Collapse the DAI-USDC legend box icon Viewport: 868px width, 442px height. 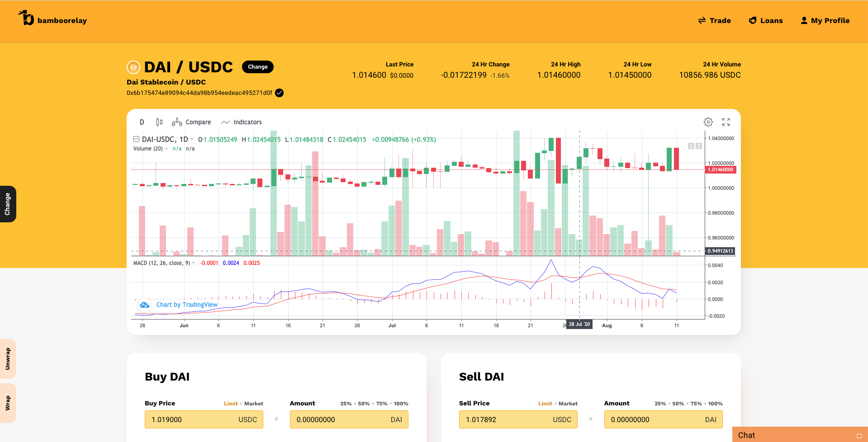tap(136, 140)
